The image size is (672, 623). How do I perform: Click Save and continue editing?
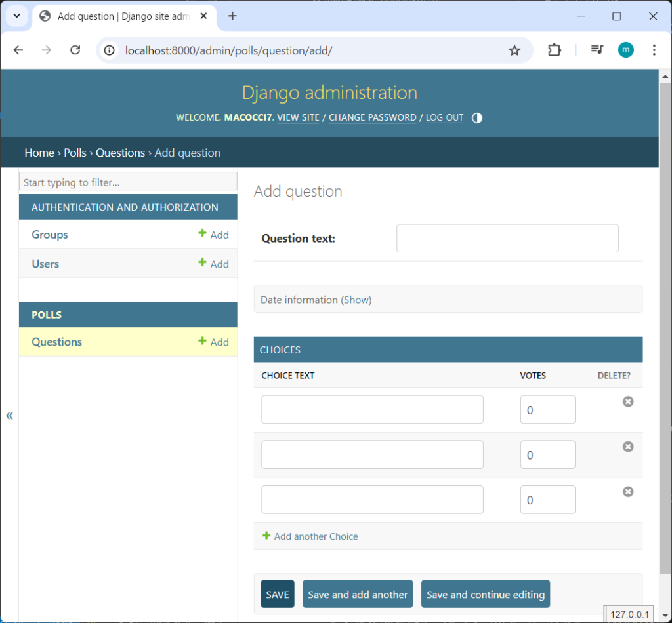tap(485, 595)
